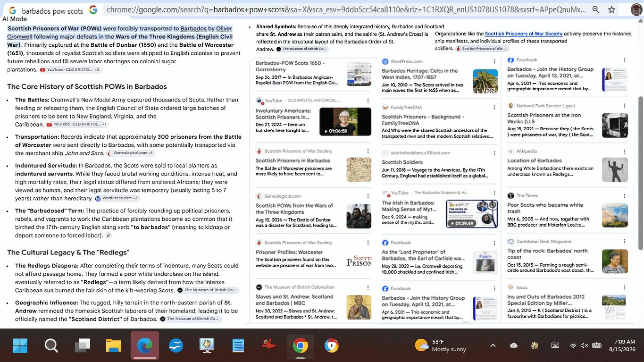Screen dimensions: 644x362
Task: Click the 'WordPress.com +3' source chip
Action: 117,199
